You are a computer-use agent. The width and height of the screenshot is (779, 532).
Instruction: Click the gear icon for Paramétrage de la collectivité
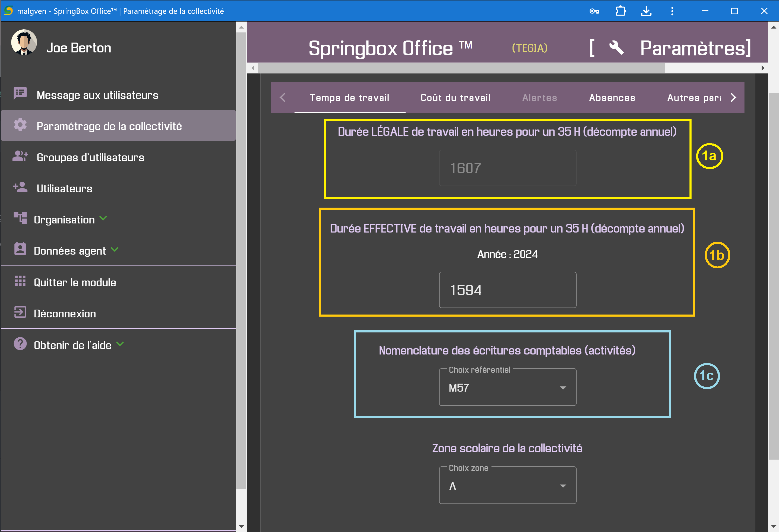click(x=20, y=125)
